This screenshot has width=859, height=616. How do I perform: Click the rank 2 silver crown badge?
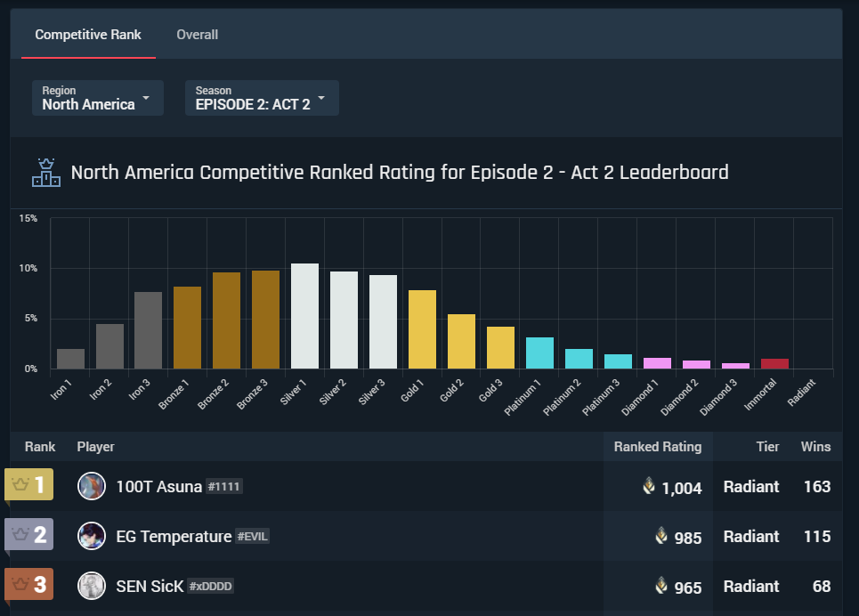29,534
